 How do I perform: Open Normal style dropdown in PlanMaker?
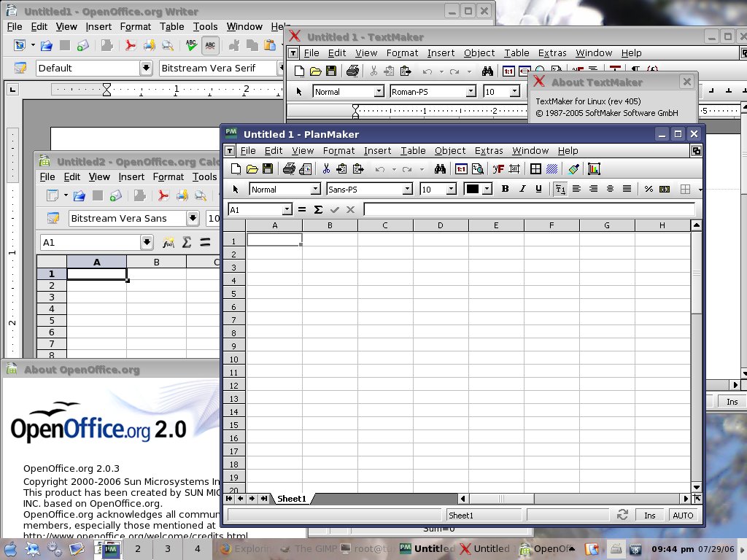(315, 190)
